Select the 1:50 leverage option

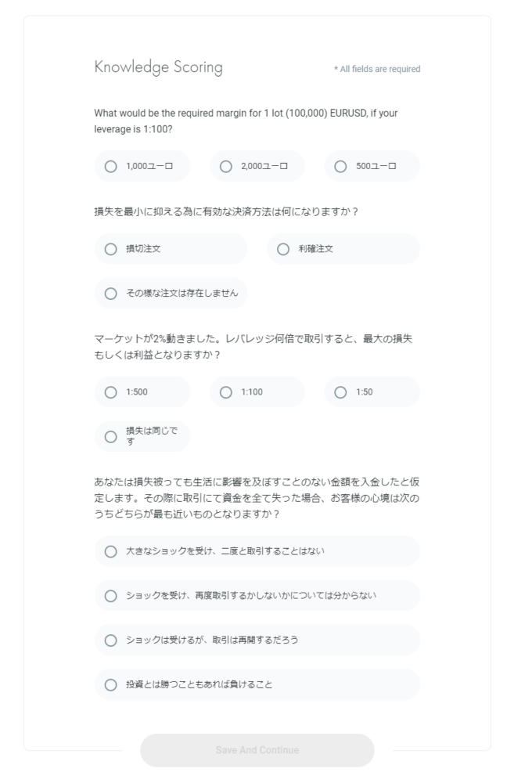pyautogui.click(x=372, y=392)
